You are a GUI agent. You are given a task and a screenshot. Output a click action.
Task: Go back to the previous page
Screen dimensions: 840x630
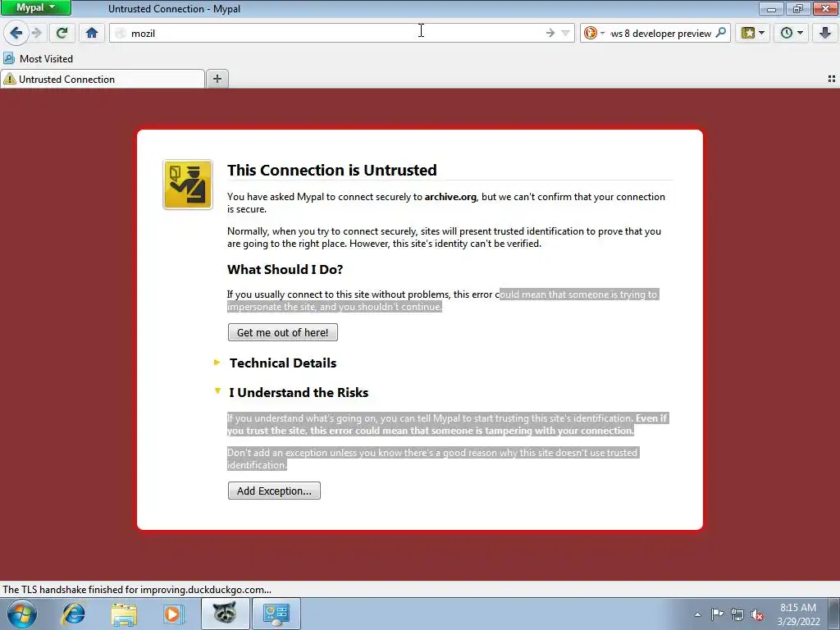point(16,33)
